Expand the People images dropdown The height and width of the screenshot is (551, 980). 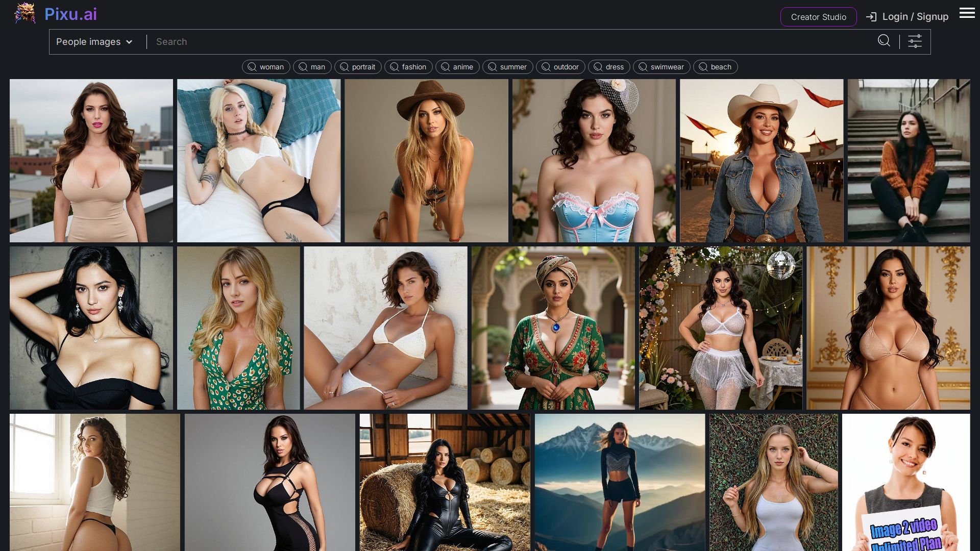[x=94, y=42]
